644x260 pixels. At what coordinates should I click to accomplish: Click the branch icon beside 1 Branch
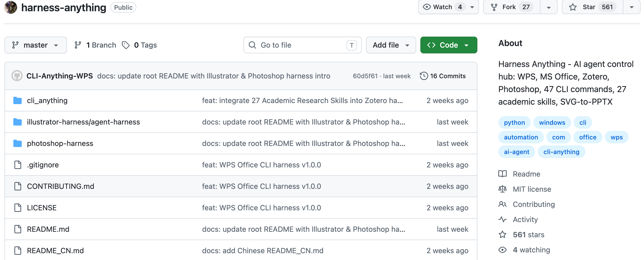pyautogui.click(x=78, y=45)
